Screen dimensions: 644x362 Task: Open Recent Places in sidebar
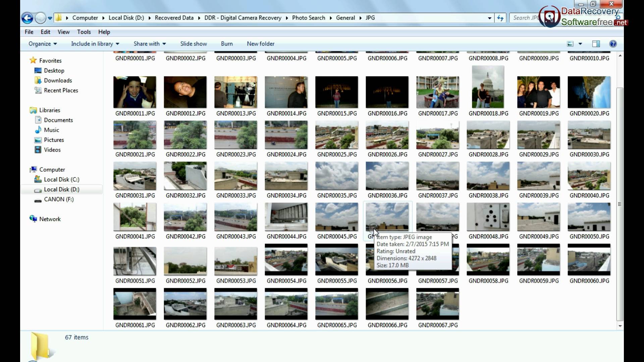(56, 90)
